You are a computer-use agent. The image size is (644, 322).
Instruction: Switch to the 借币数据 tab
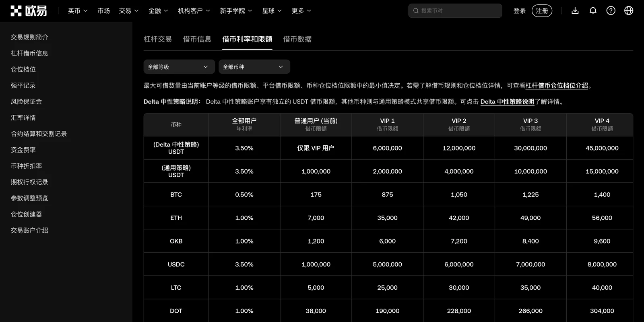click(297, 39)
